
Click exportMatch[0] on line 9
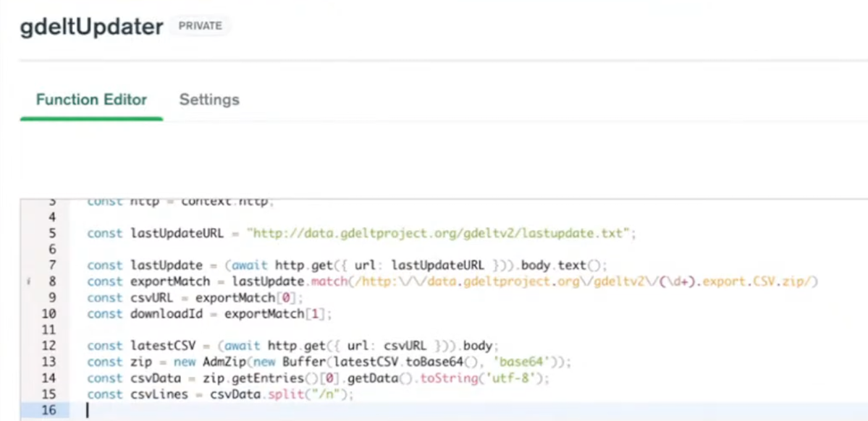248,298
